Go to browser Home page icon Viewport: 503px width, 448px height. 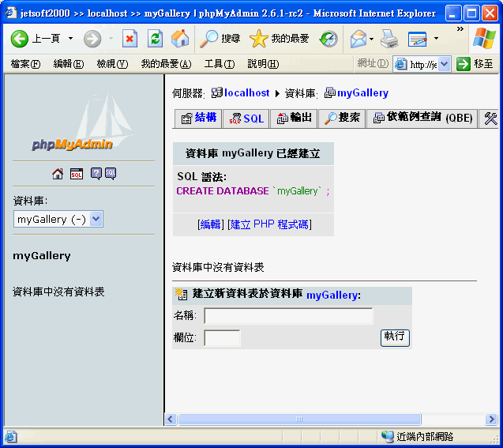pos(180,39)
